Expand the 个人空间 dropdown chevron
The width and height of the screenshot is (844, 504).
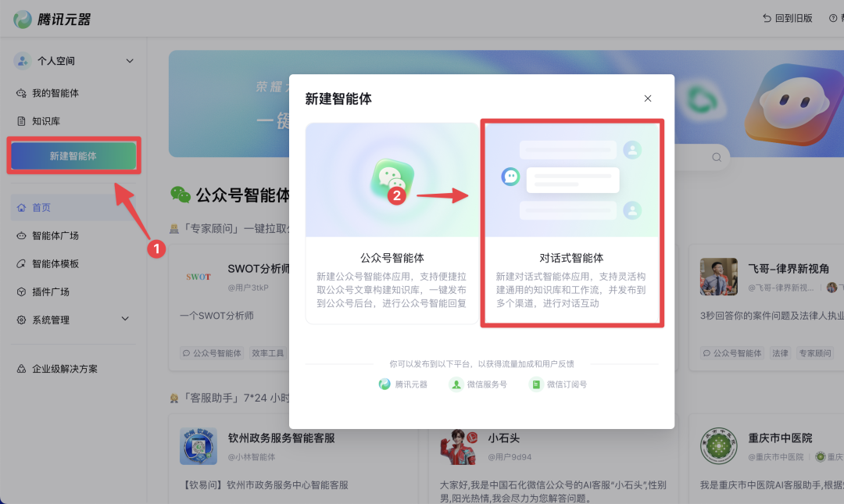click(x=130, y=61)
